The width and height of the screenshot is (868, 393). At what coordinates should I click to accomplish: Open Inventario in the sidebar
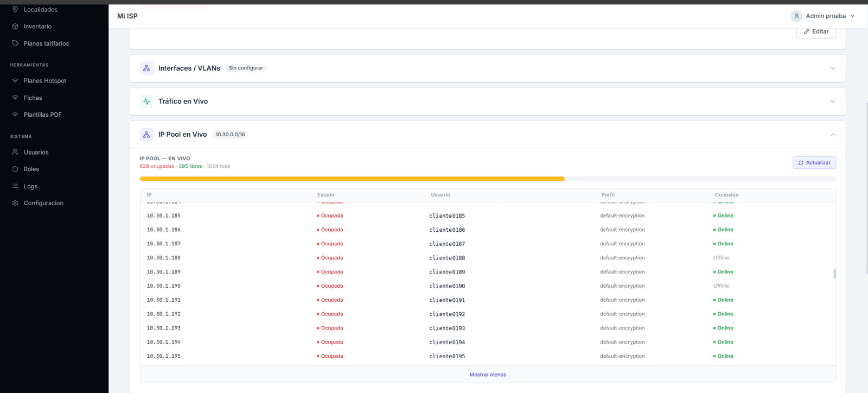tap(37, 26)
